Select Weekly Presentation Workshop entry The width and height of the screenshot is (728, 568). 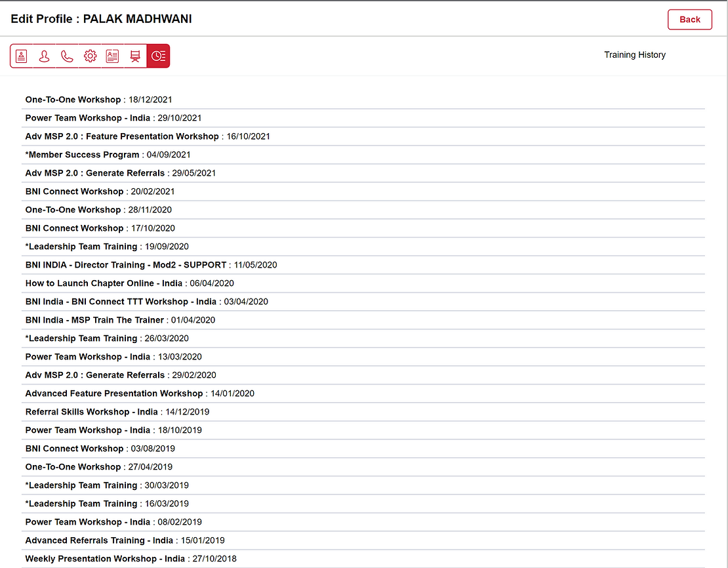(x=131, y=559)
